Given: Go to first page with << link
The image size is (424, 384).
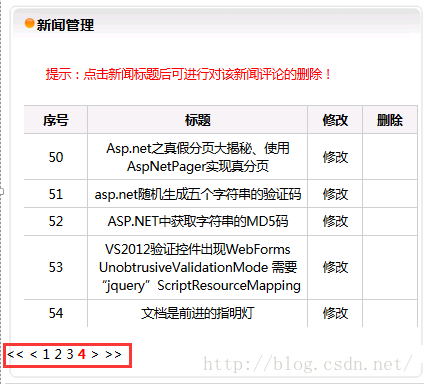Looking at the screenshot, I should pos(15,354).
